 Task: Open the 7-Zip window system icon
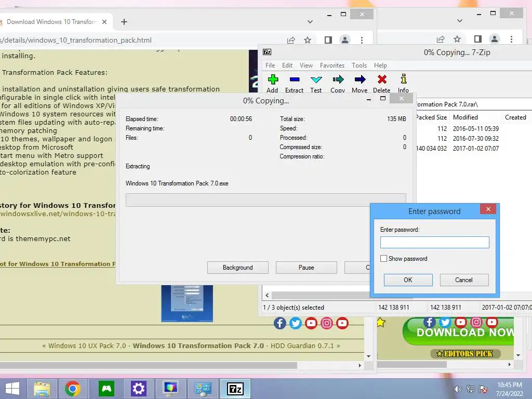tap(267, 52)
